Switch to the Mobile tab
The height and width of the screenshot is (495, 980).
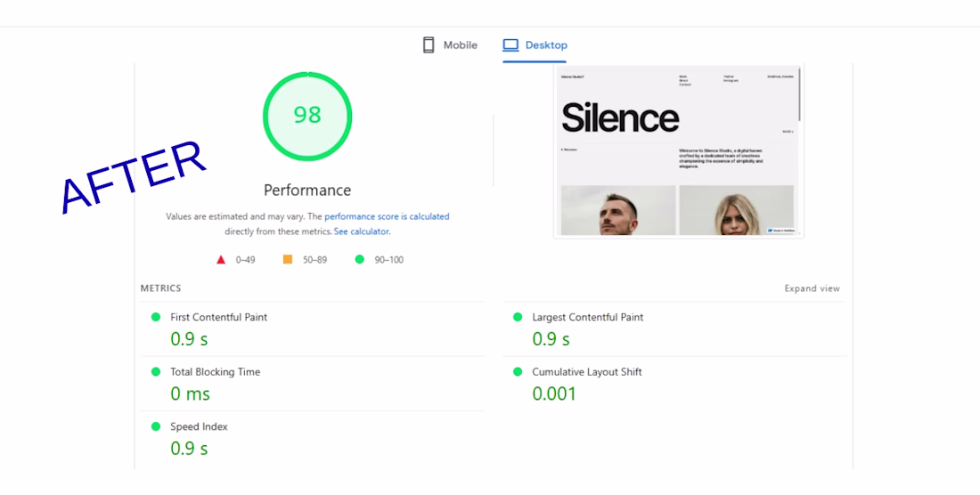click(451, 45)
